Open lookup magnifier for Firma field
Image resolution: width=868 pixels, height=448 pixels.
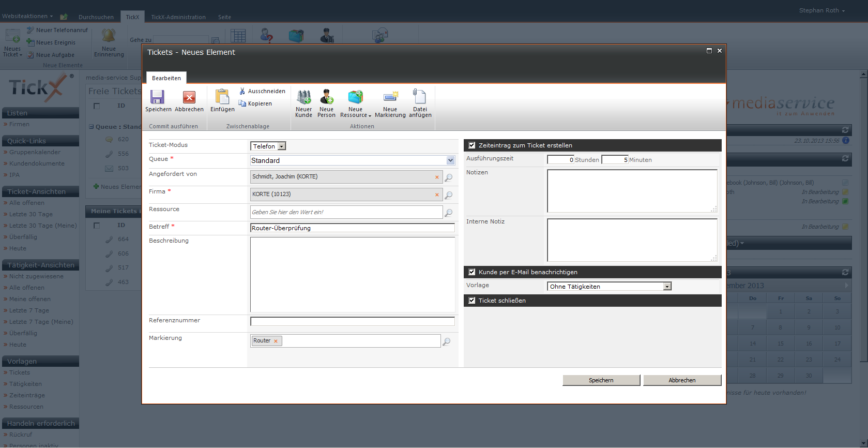(449, 195)
